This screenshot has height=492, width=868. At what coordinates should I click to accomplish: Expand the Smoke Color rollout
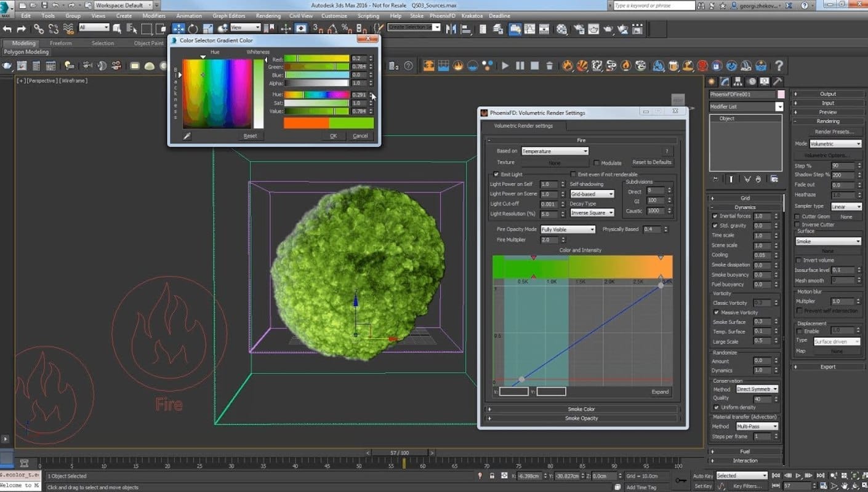click(x=581, y=409)
